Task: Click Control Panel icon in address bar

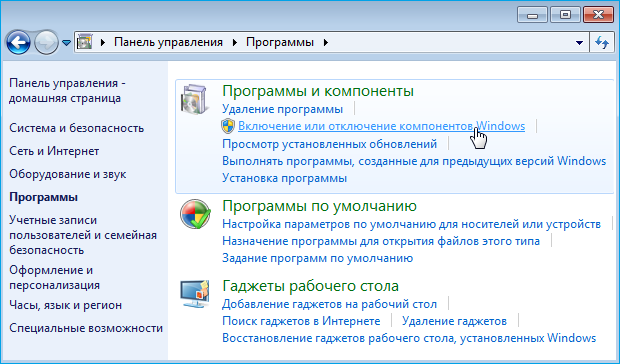Action: point(85,42)
